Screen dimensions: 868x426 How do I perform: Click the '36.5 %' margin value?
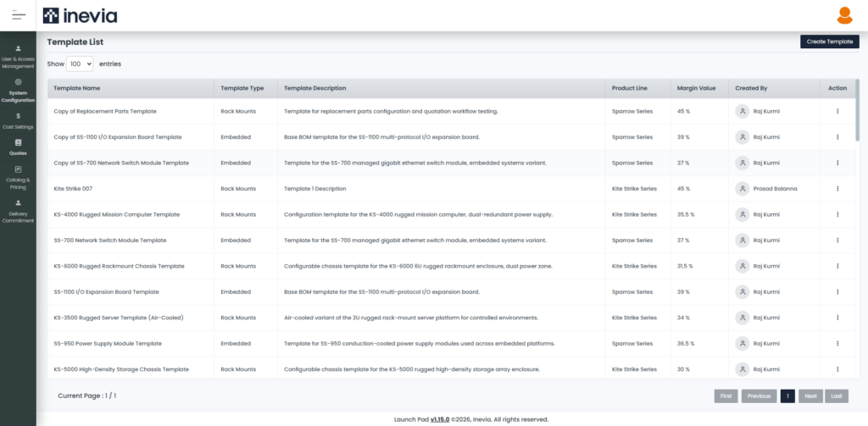[x=685, y=344]
